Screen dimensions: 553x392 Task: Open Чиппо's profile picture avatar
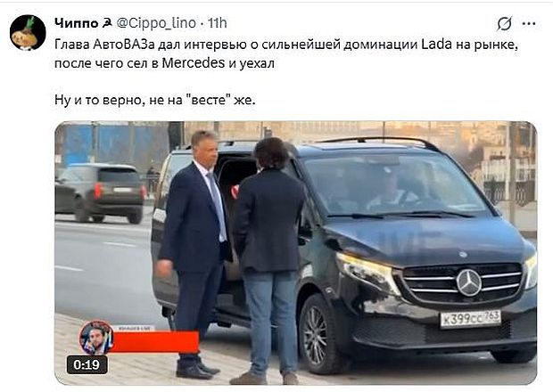pyautogui.click(x=28, y=32)
